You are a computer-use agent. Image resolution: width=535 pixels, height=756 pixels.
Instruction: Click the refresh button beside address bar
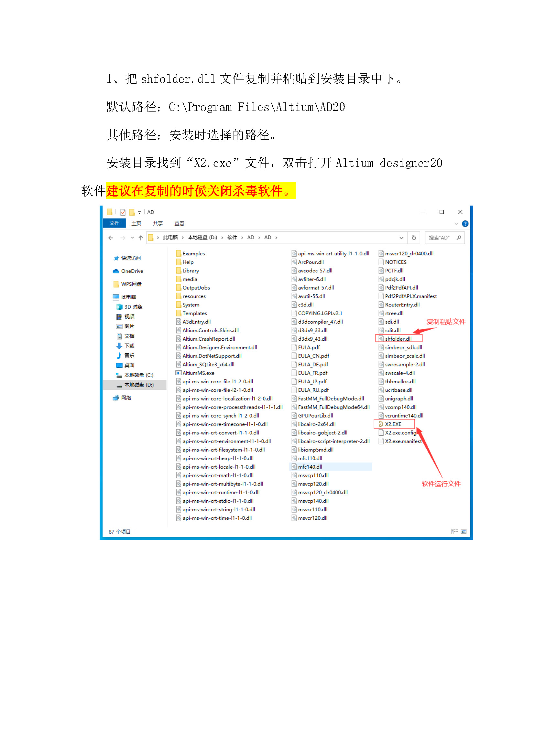click(x=414, y=238)
